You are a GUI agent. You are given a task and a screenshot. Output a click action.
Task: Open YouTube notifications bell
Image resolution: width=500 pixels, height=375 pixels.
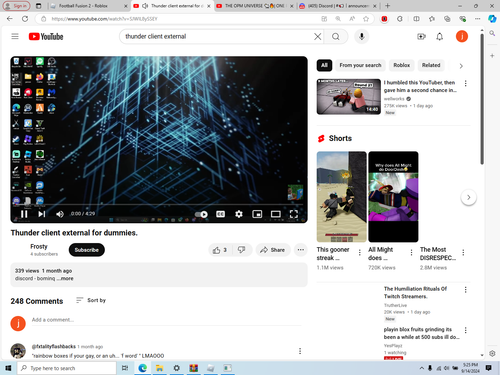point(440,36)
